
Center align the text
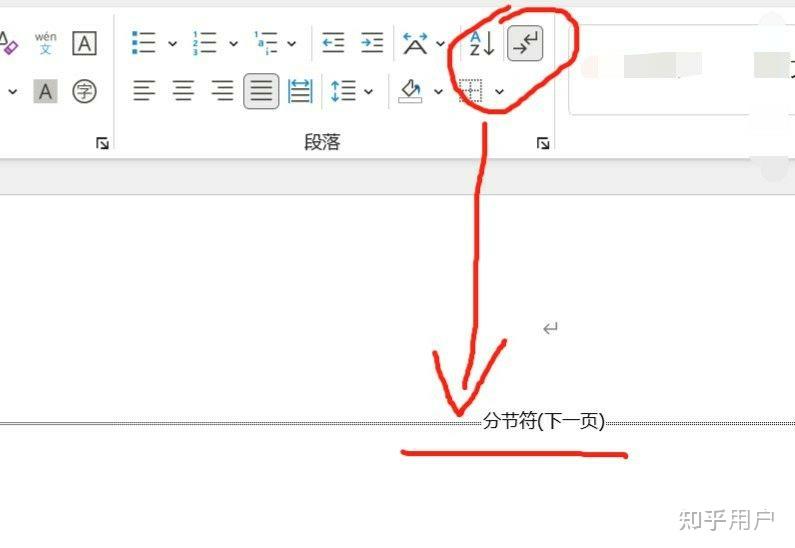[x=183, y=91]
